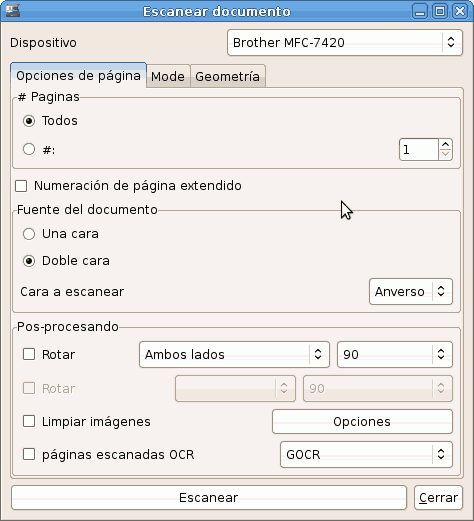Increase page count with up arrow
The height and width of the screenshot is (521, 474).
(x=445, y=145)
